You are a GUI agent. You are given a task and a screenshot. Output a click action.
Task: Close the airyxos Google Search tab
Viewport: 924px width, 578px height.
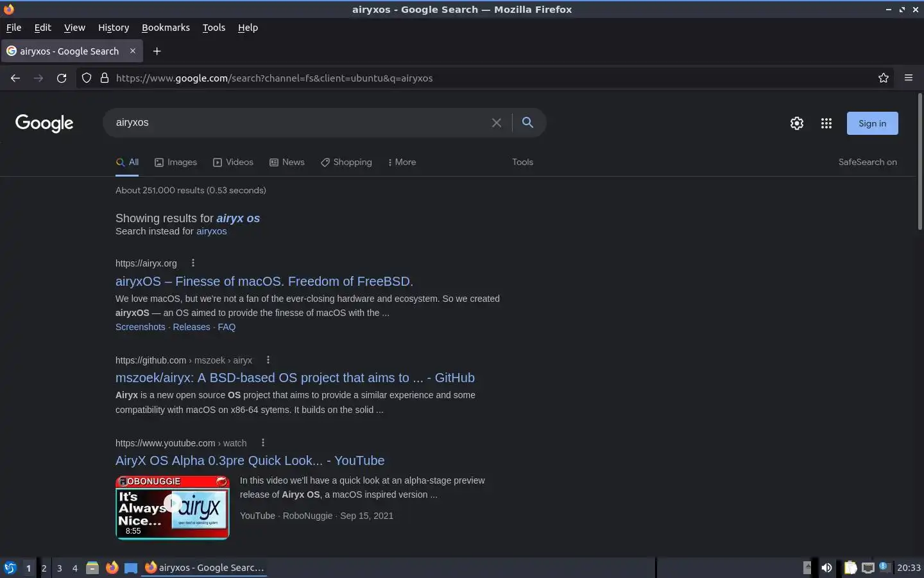[133, 51]
